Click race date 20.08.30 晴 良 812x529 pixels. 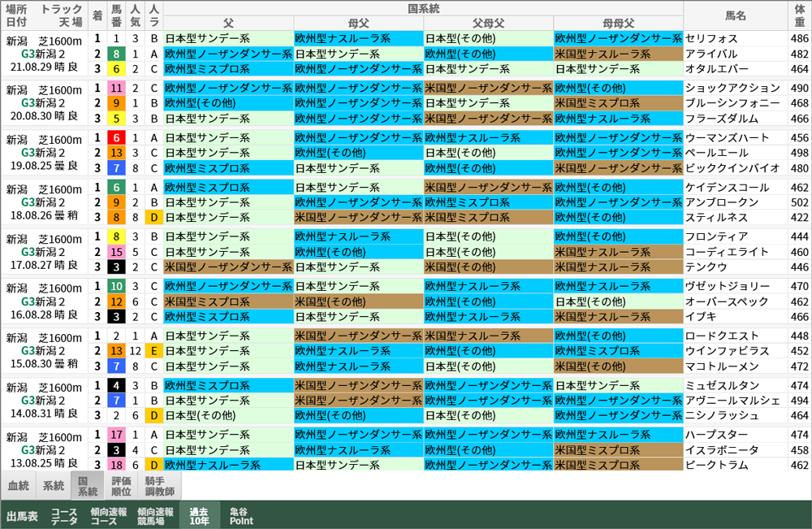[x=44, y=116]
